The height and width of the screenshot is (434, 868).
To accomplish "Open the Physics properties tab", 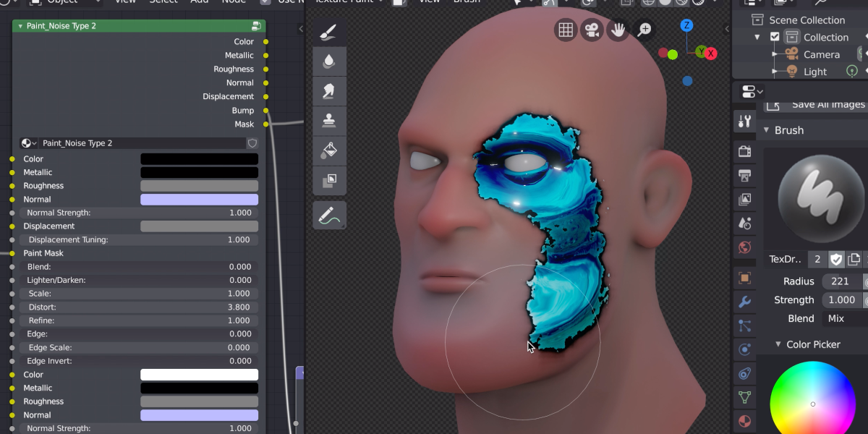I will pyautogui.click(x=744, y=350).
